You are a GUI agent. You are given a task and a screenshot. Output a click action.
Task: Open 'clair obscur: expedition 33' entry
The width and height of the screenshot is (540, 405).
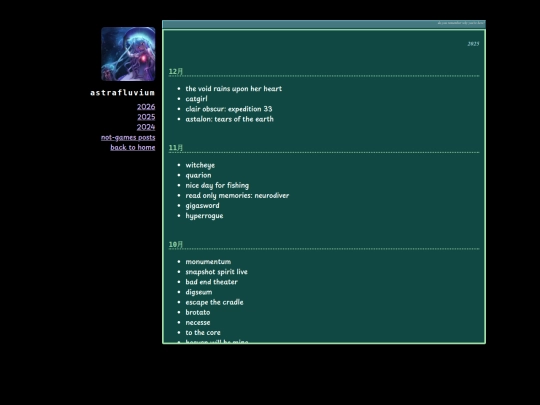[x=229, y=109]
